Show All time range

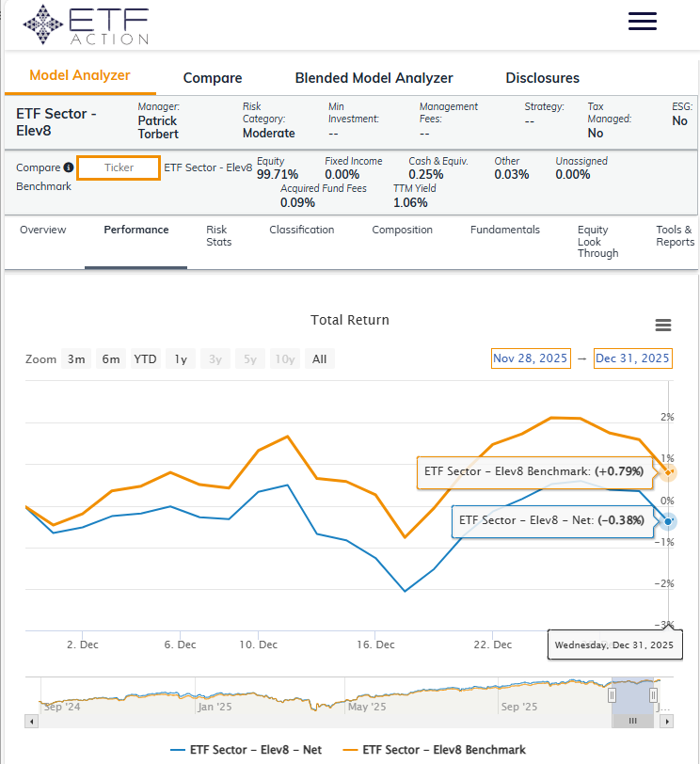[319, 358]
